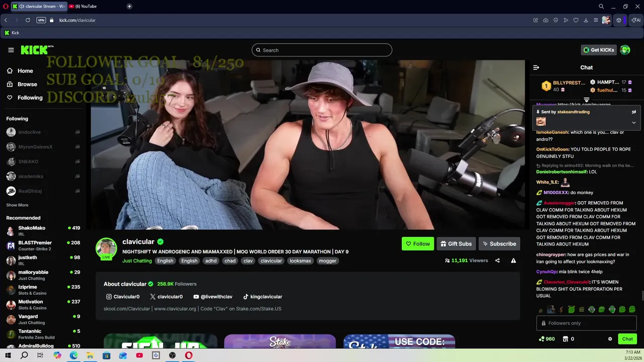
Task: Expand the pinned message chevron
Action: pos(633,122)
